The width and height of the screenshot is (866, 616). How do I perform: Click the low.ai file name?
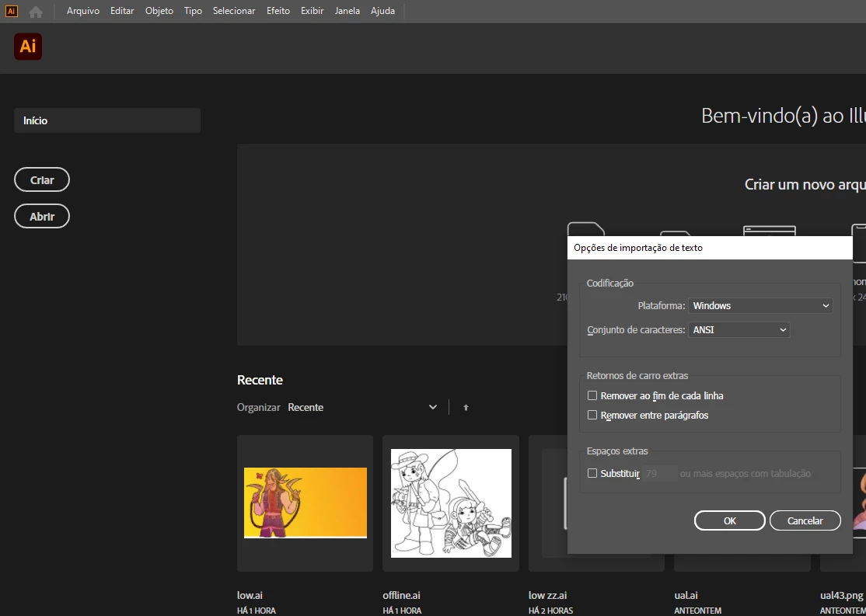pos(250,596)
